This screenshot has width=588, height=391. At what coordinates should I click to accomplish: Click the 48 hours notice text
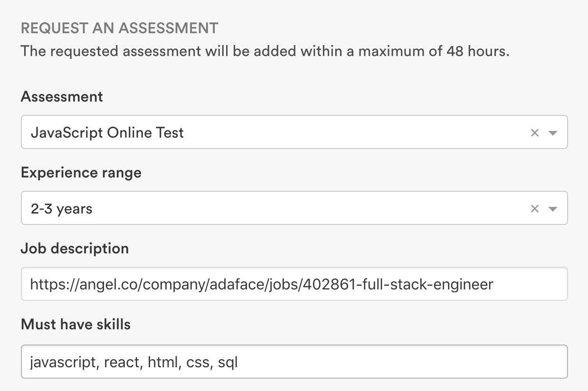click(x=265, y=51)
